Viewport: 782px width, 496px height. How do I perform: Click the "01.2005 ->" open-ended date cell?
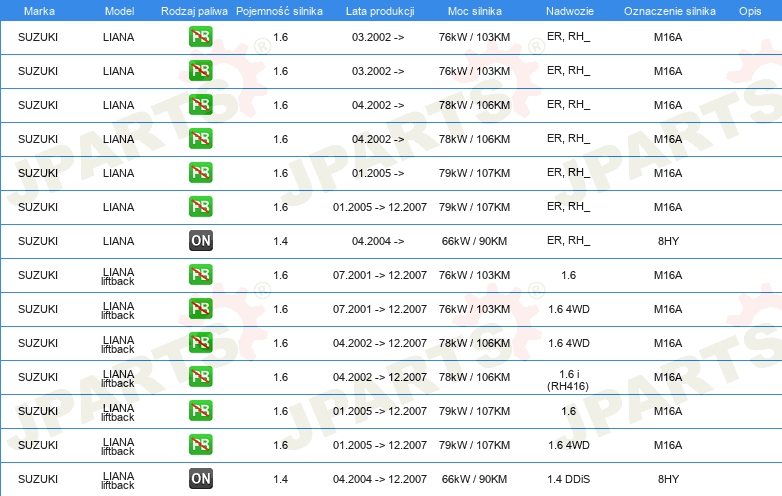(x=378, y=173)
